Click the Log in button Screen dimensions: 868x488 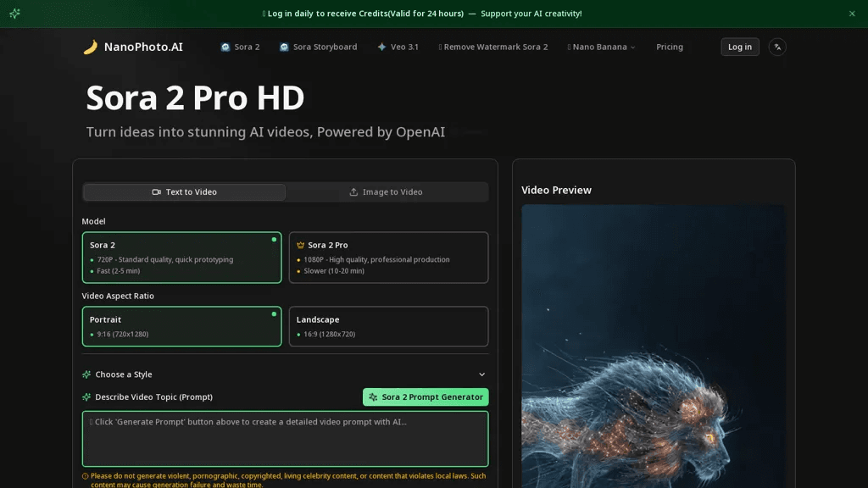point(740,47)
